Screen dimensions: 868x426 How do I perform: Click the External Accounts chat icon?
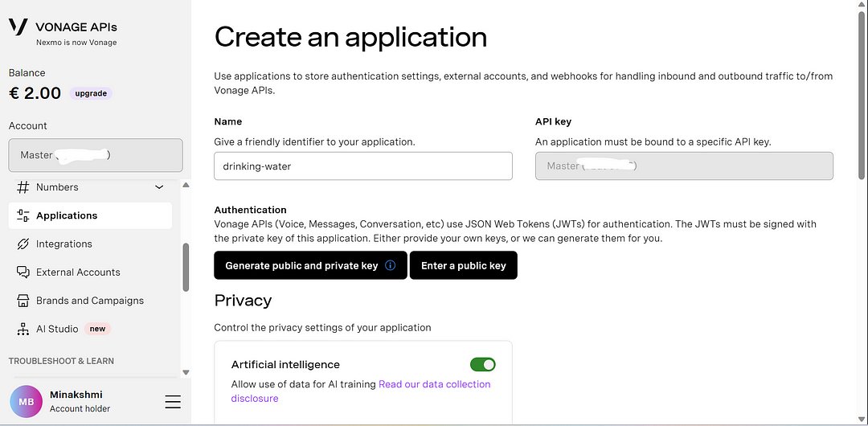click(23, 272)
